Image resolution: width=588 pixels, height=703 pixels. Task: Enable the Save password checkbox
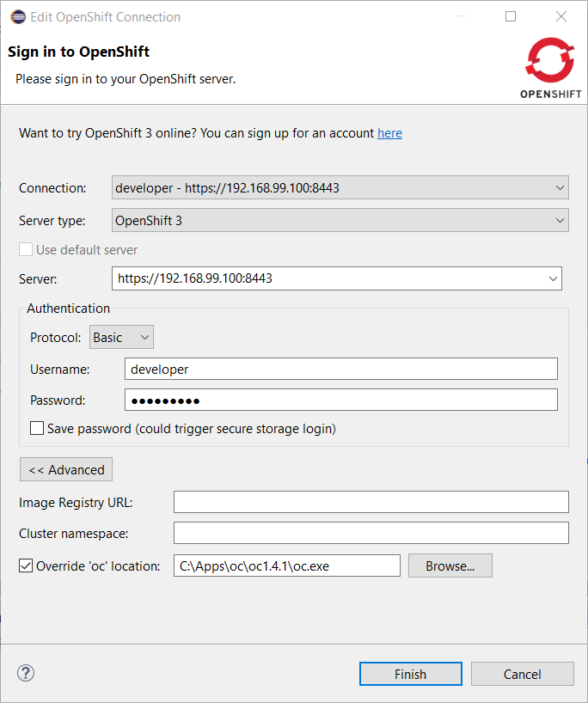37,428
